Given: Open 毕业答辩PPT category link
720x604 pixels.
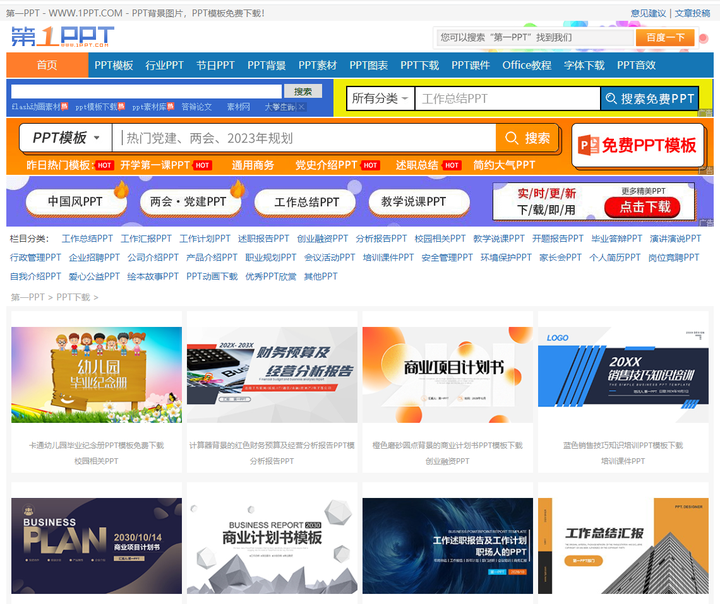Looking at the screenshot, I should pyautogui.click(x=617, y=238).
